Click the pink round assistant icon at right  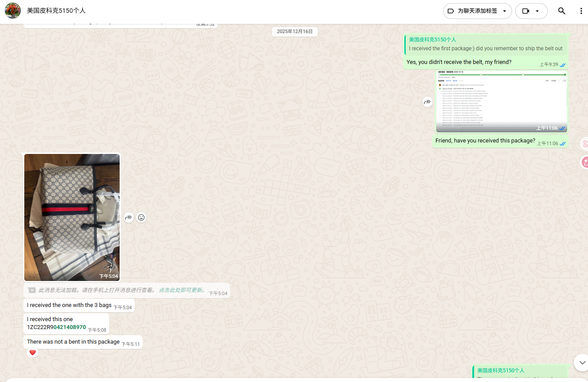point(584,162)
